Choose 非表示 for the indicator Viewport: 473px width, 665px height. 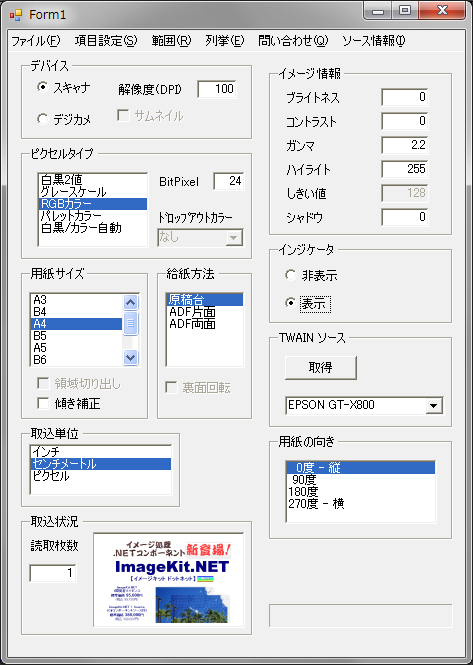(x=291, y=275)
